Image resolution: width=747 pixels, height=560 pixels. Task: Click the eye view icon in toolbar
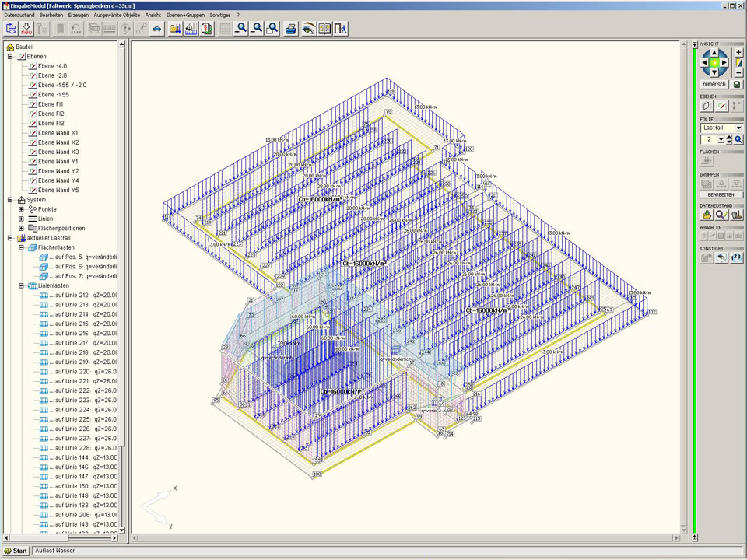(x=308, y=29)
